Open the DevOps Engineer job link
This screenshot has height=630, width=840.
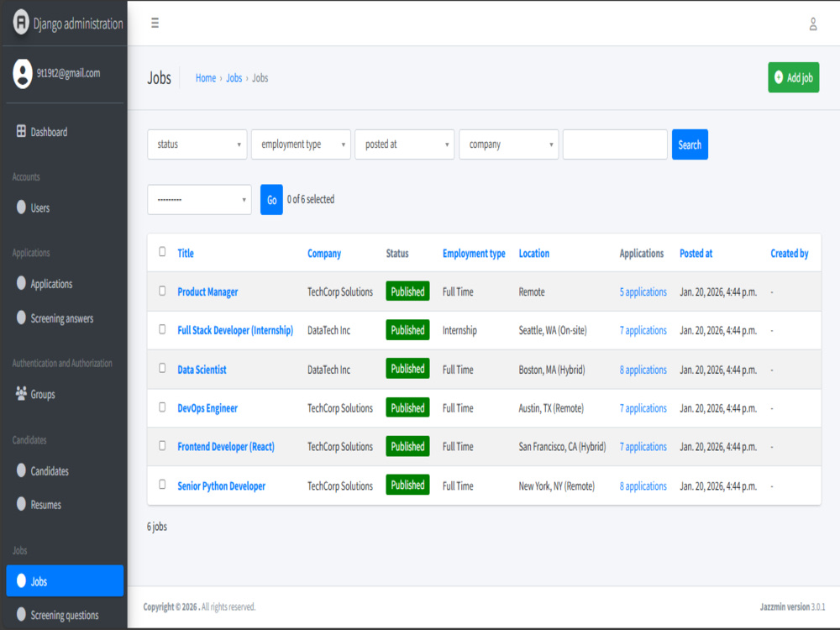[x=207, y=408]
